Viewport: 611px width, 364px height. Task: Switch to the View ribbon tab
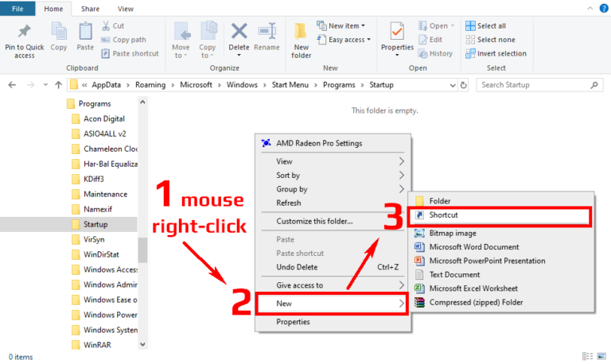click(x=126, y=9)
